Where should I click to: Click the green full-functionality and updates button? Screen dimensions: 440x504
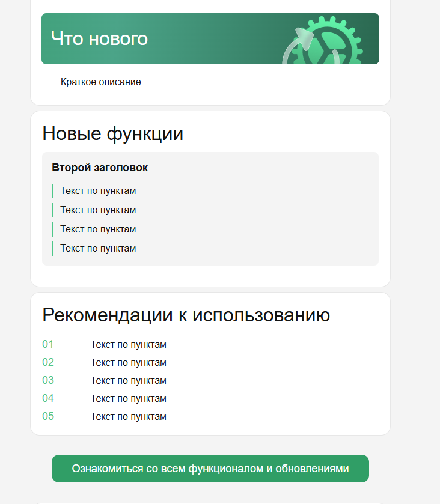pos(210,469)
